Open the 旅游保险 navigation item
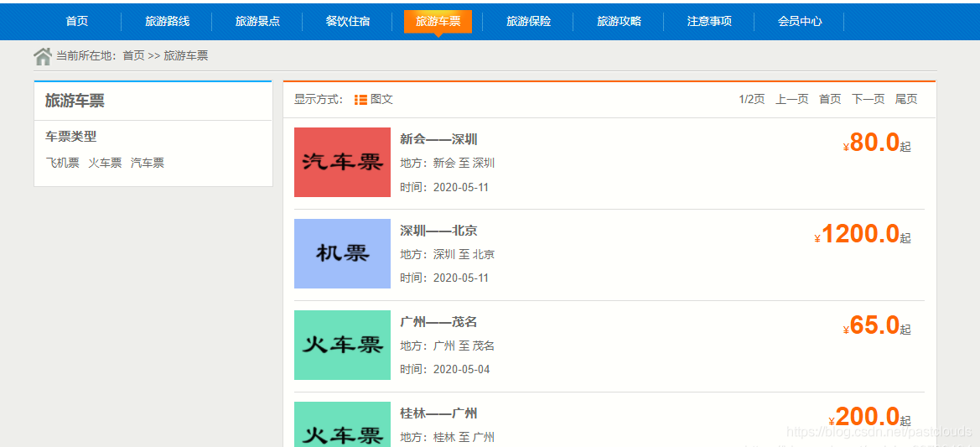The image size is (980, 447). pos(528,21)
